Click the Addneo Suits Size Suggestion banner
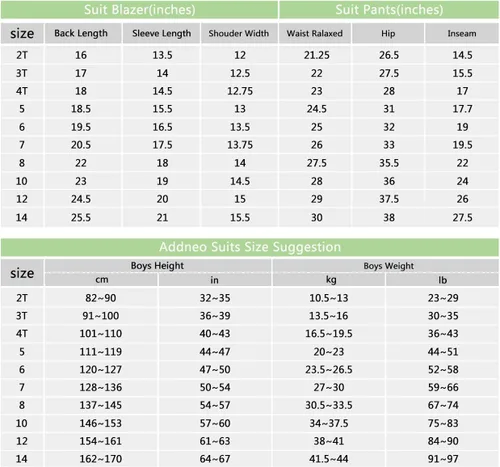The width and height of the screenshot is (500, 467). [x=250, y=247]
